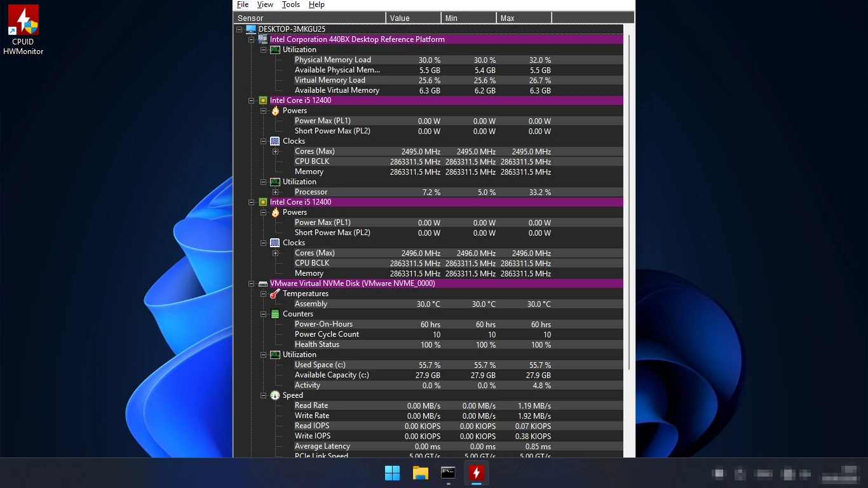Open the Terminal from the taskbar
The height and width of the screenshot is (488, 868).
click(x=449, y=473)
